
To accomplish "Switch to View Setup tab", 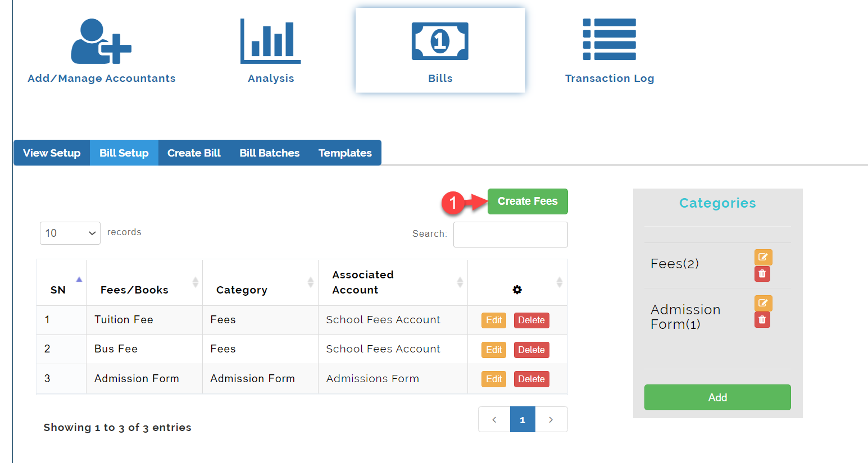I will 52,153.
